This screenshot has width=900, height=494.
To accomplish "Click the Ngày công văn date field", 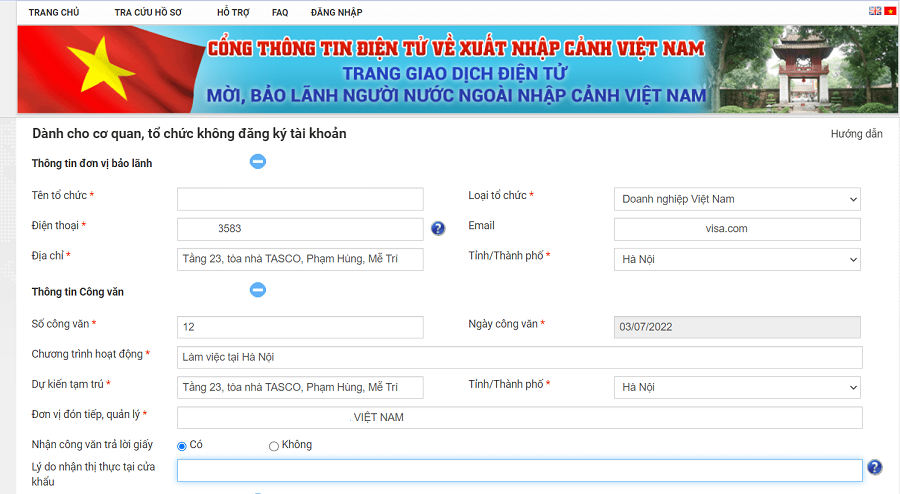I will pyautogui.click(x=737, y=327).
